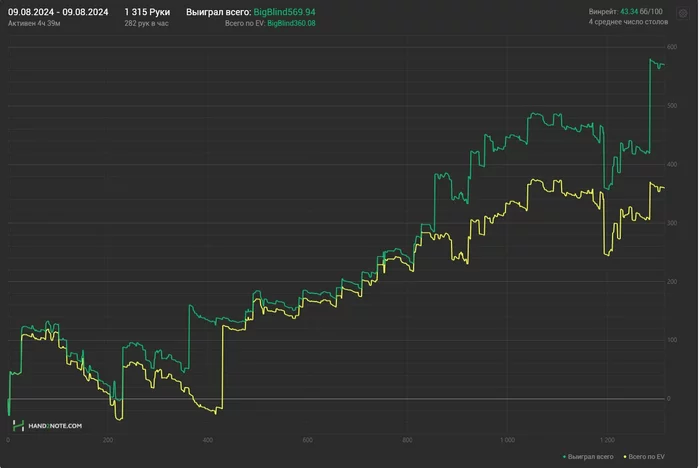Screen dimensions: 700x468
Task: Click the y-axis label 200
Action: coord(672,282)
